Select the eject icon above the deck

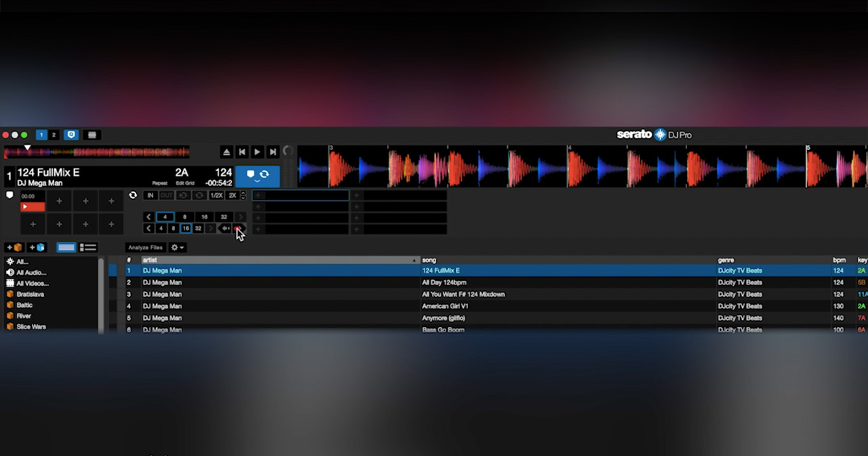coord(226,151)
